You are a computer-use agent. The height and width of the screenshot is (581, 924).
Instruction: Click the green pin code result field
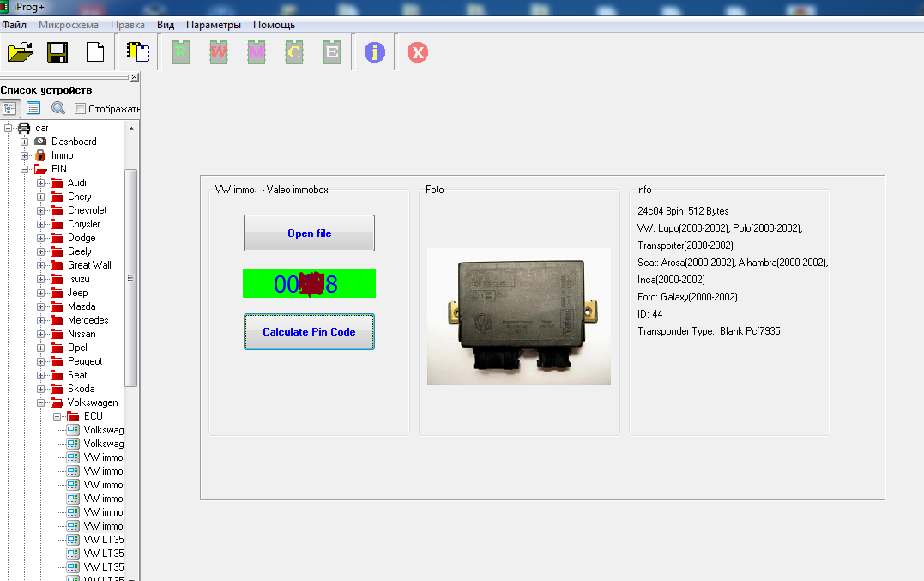tap(310, 284)
